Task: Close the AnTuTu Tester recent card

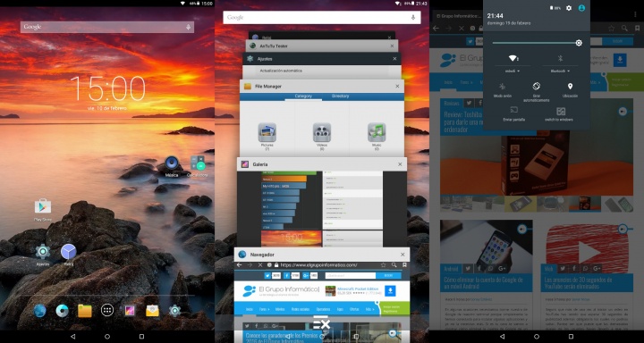Action: point(392,46)
